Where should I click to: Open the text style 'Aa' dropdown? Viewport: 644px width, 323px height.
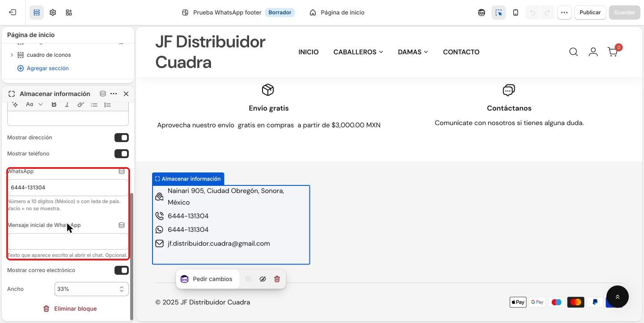34,104
